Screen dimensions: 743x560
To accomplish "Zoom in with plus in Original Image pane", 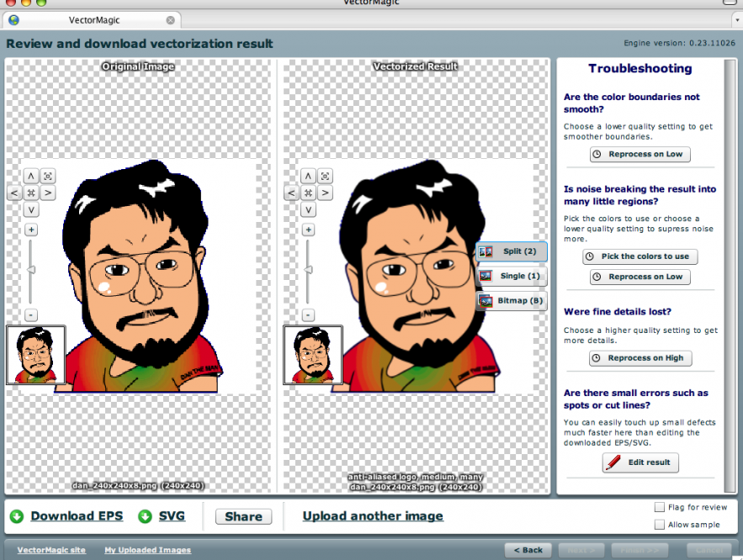I will 31,230.
